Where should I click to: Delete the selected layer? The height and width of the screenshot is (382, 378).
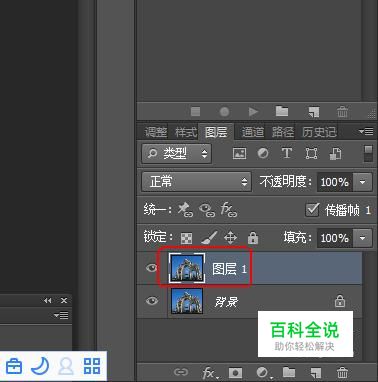[342, 372]
